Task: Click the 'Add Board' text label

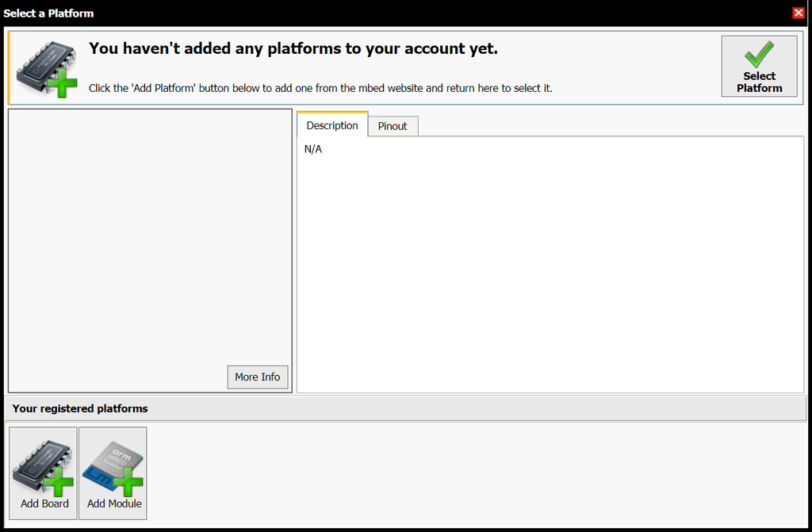Action: [44, 503]
